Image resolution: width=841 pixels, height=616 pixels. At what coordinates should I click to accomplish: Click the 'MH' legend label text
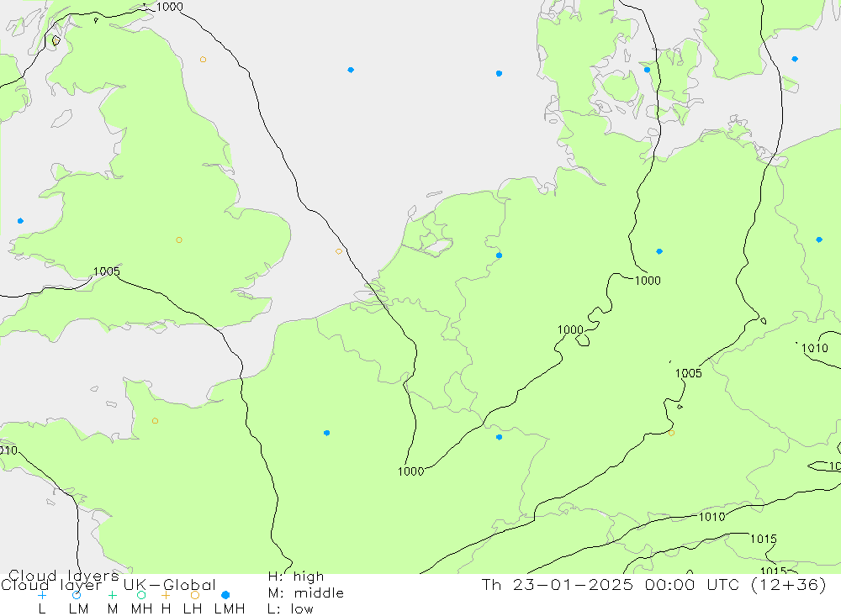point(141,609)
